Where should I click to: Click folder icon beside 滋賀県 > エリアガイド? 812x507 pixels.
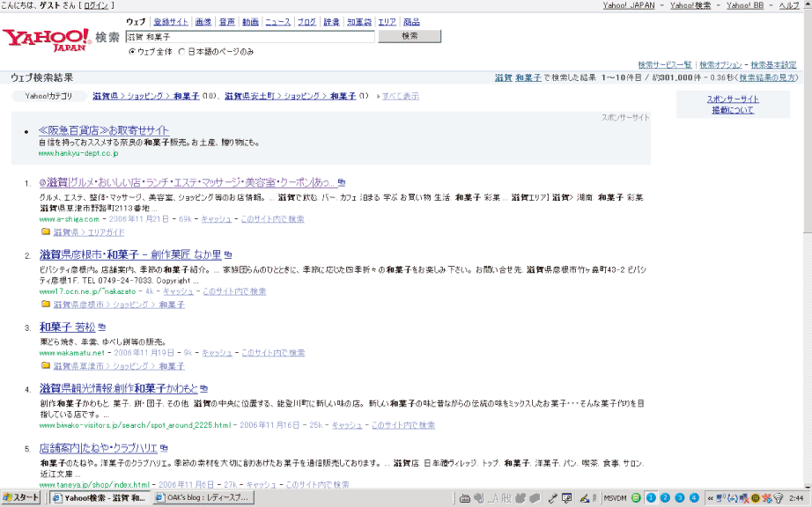point(46,231)
